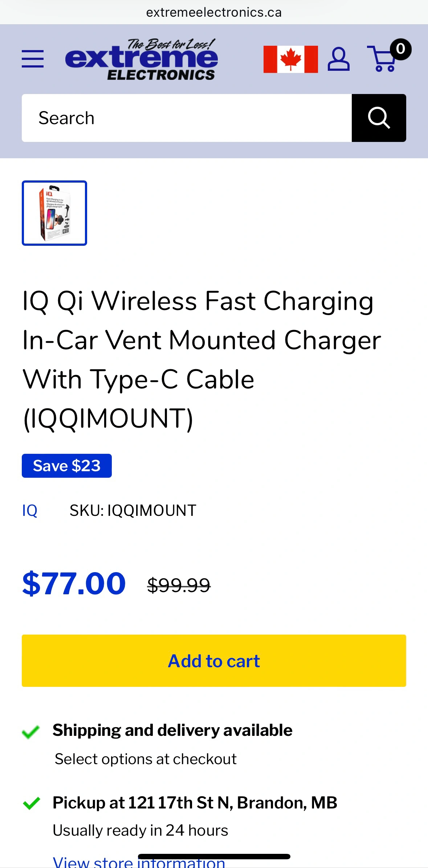The height and width of the screenshot is (868, 428).
Task: Click the SKU: IQQIMOUNT text
Action: [x=133, y=510]
